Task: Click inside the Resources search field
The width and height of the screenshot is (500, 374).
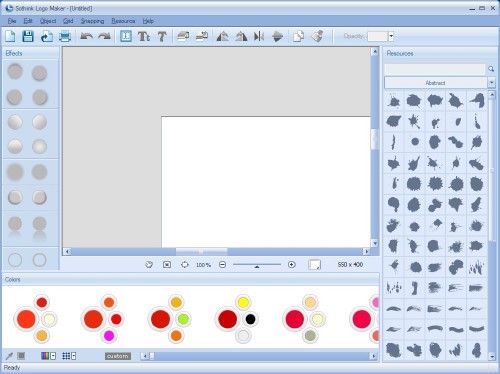Action: point(435,69)
